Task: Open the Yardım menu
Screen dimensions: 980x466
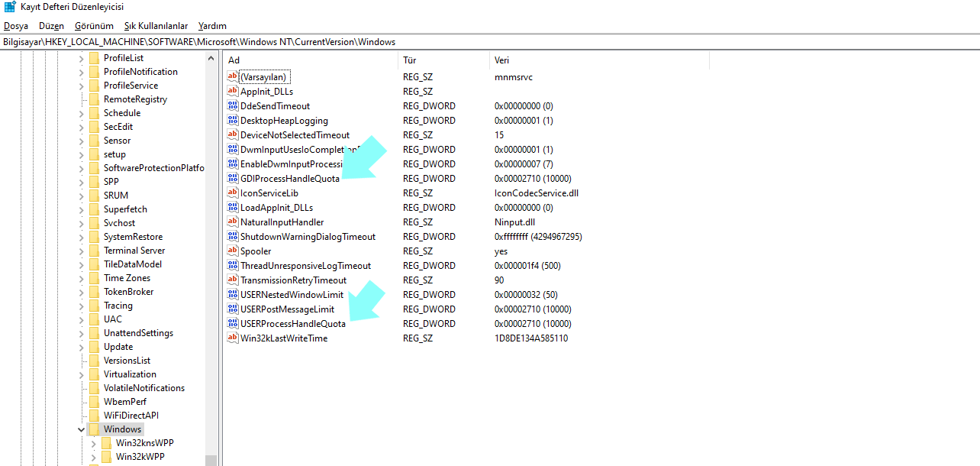Action: 212,26
